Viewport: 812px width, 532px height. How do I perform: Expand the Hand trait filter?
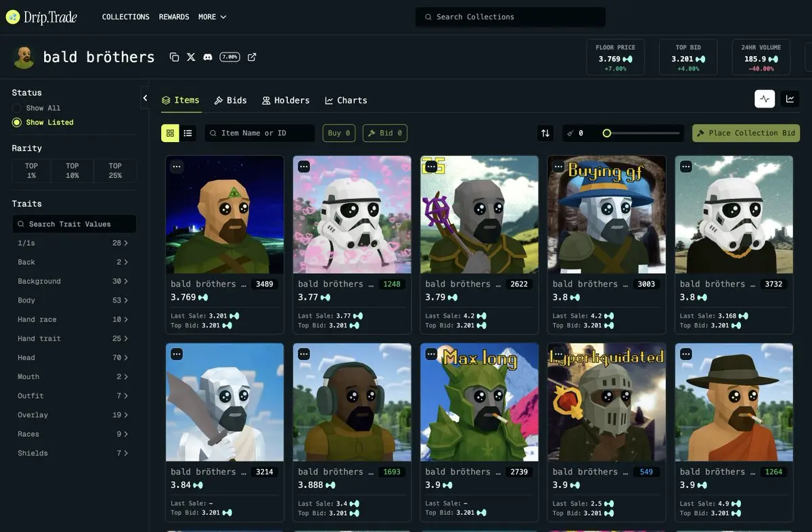click(x=74, y=338)
